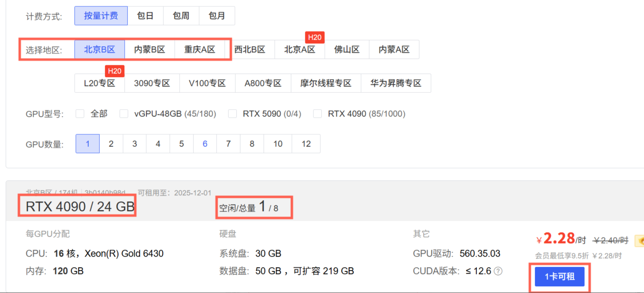
Task: Choose 佛山区 region
Action: click(x=347, y=49)
